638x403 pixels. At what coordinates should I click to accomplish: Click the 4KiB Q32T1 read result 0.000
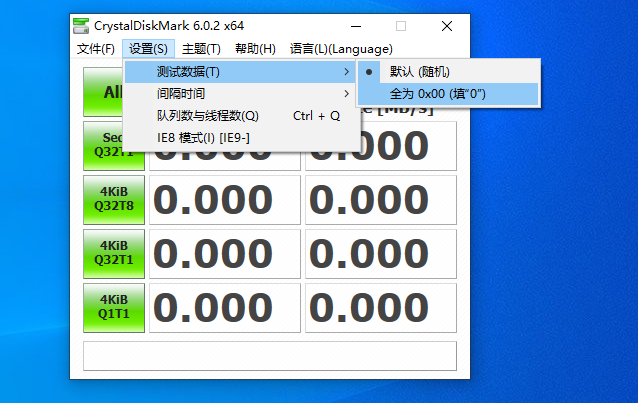tap(225, 254)
